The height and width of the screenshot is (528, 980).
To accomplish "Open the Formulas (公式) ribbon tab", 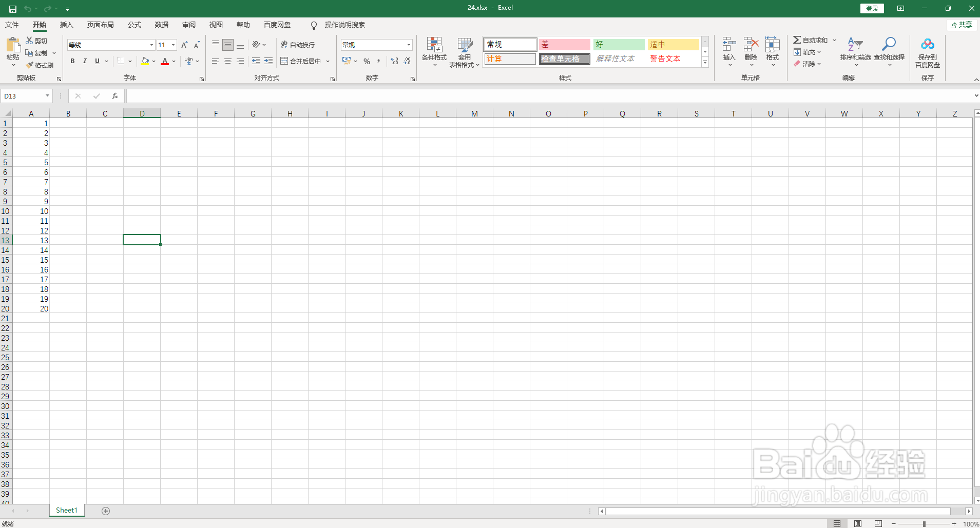I will point(134,25).
